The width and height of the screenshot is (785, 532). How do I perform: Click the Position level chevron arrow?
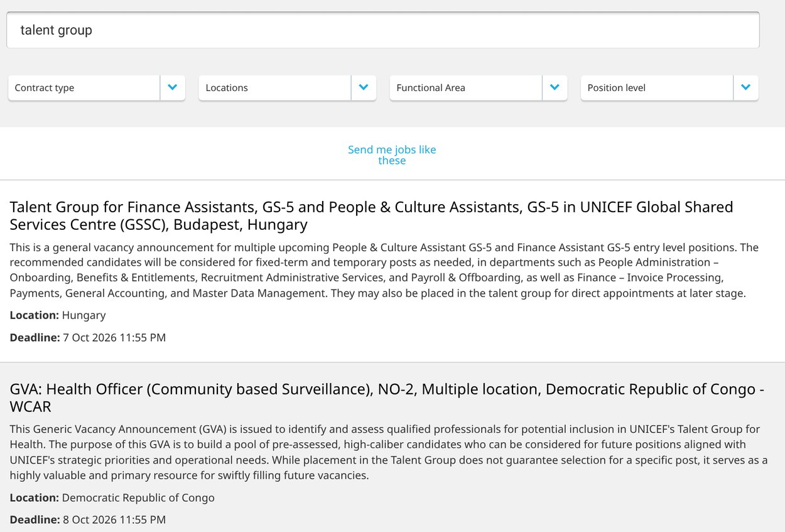[745, 88]
